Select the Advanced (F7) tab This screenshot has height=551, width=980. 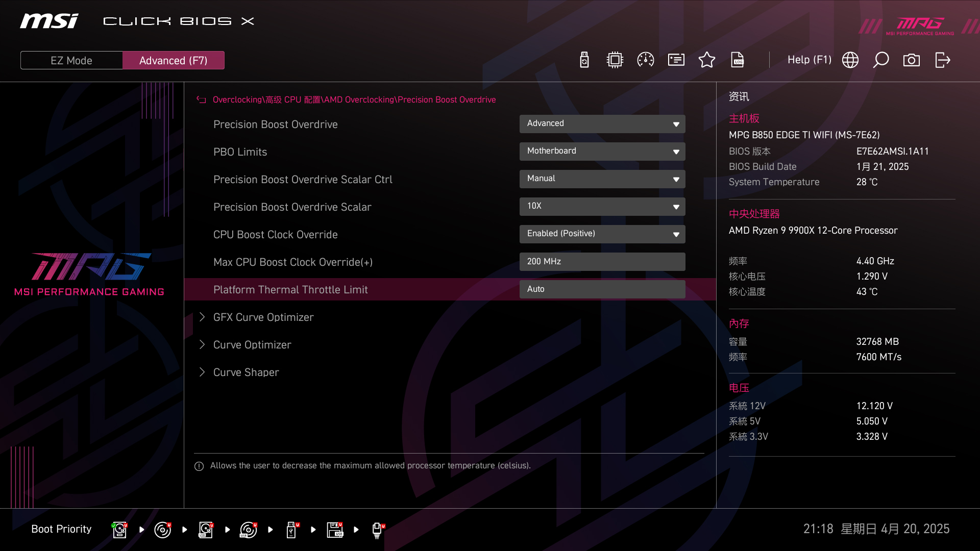(x=174, y=60)
